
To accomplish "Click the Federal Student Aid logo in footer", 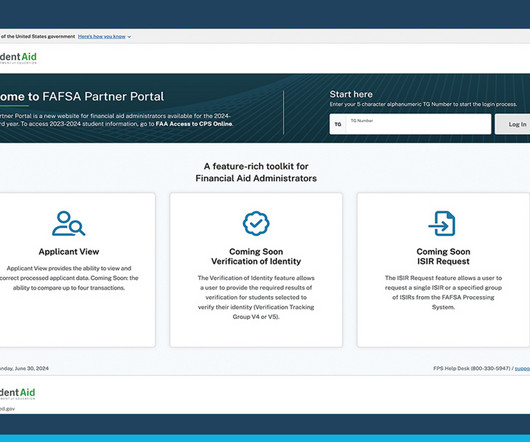I will [18, 394].
